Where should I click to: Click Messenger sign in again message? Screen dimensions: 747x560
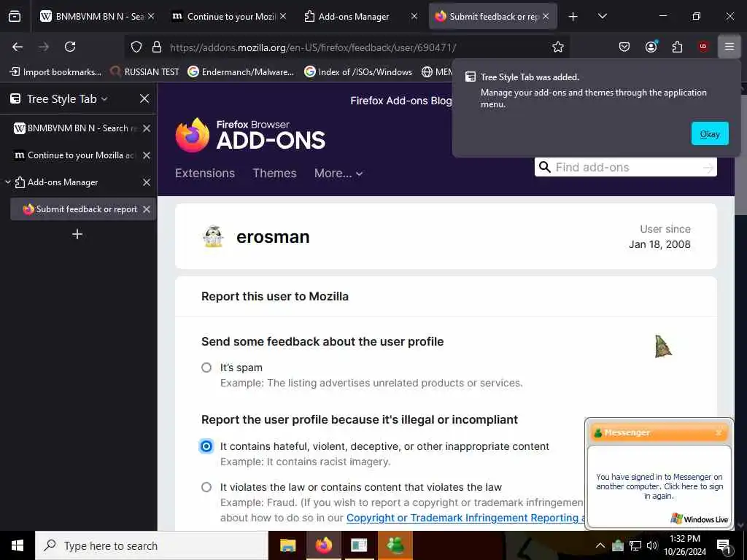[x=659, y=486]
